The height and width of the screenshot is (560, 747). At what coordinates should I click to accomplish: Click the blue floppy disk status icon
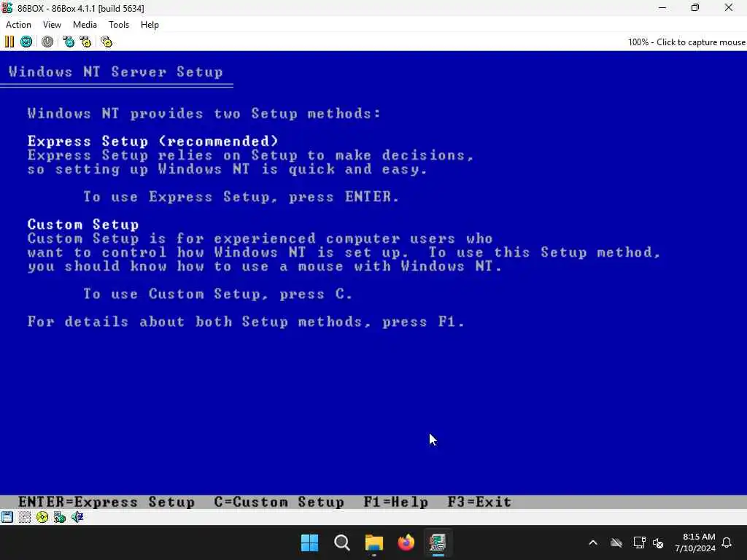tap(7, 517)
